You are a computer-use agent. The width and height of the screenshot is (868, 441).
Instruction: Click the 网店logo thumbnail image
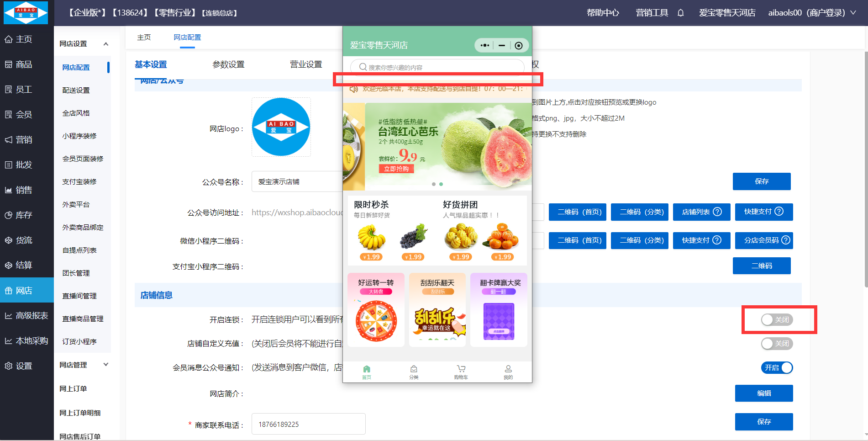tap(281, 127)
